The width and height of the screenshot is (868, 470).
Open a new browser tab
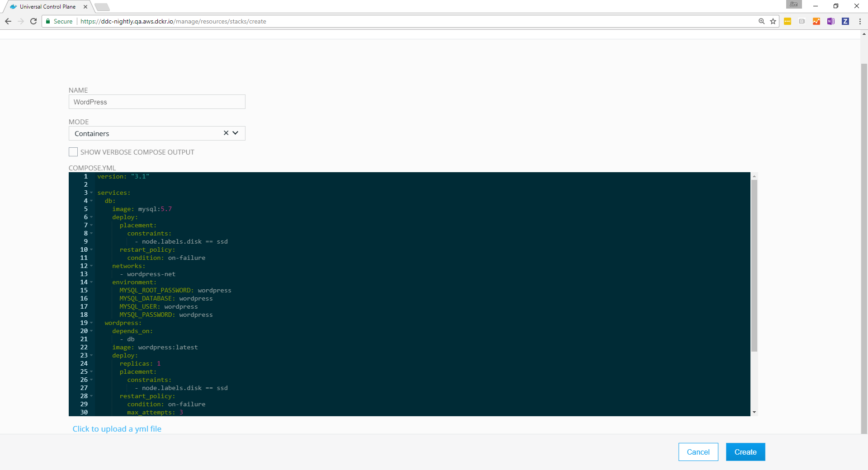[102, 7]
